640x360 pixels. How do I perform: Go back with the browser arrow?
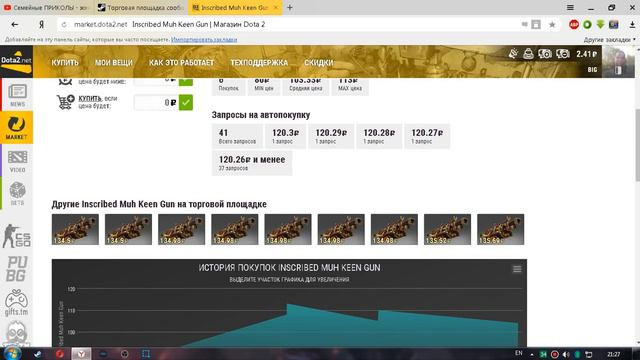tap(15, 24)
